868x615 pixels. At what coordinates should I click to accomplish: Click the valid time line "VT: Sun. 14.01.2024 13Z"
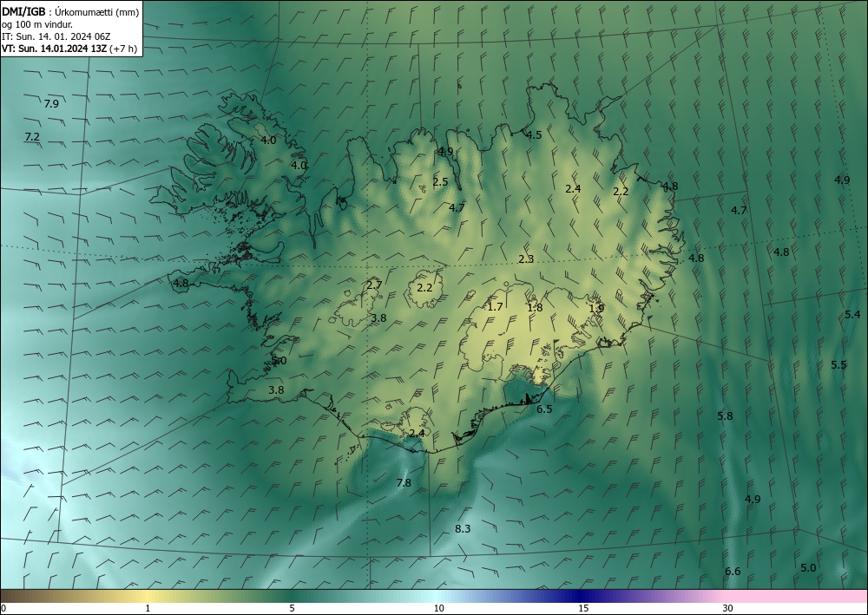click(x=55, y=49)
